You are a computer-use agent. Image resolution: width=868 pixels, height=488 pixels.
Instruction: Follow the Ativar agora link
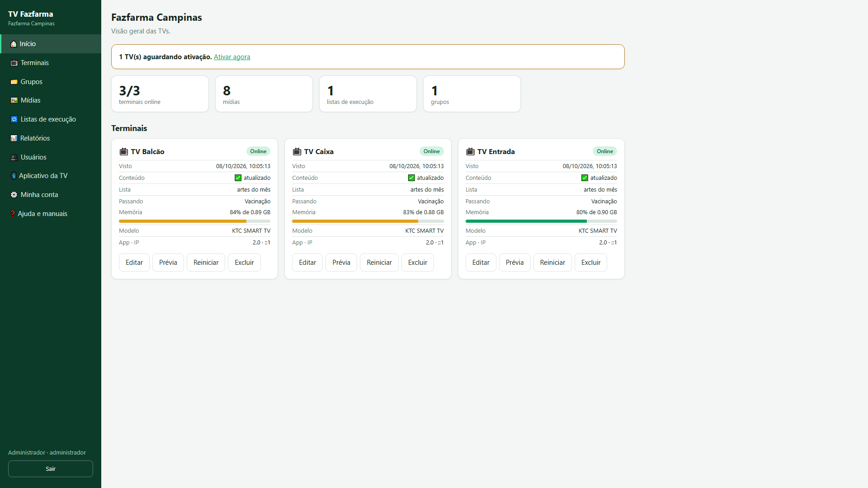tap(232, 57)
